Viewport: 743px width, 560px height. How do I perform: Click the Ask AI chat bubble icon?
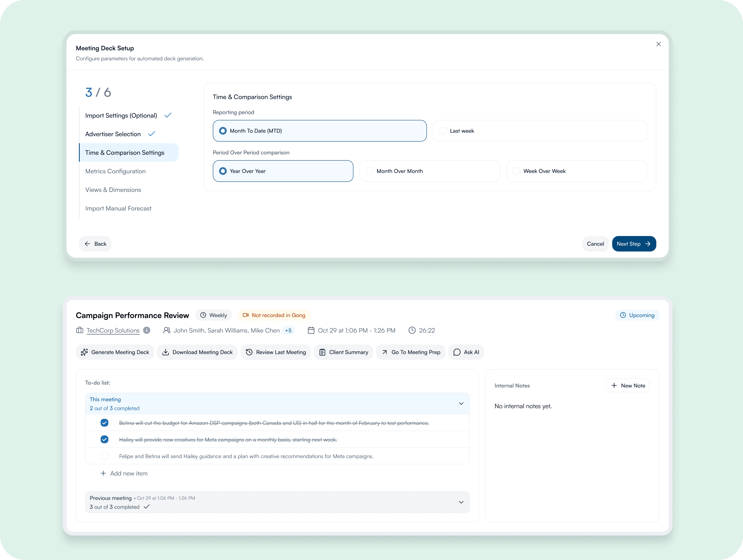pos(457,352)
